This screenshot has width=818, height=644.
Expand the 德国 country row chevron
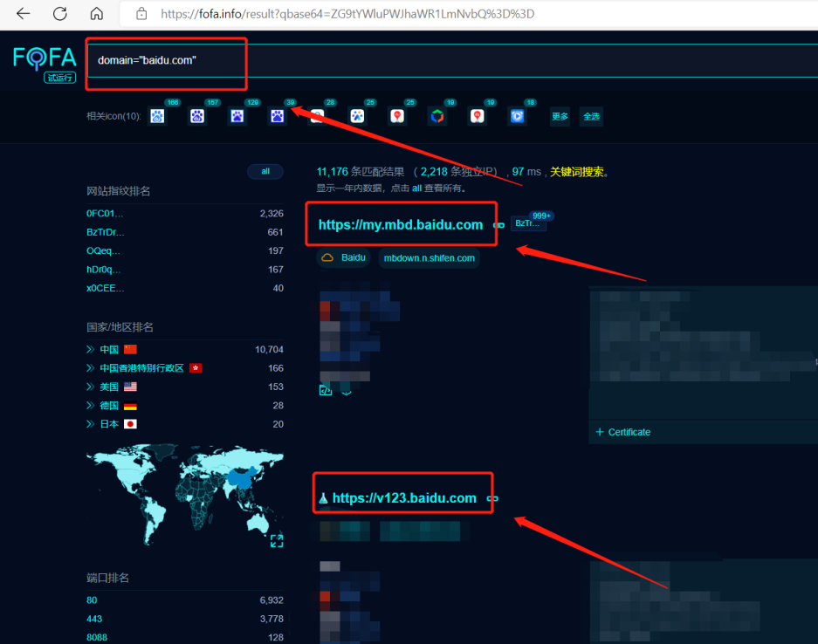click(x=90, y=406)
